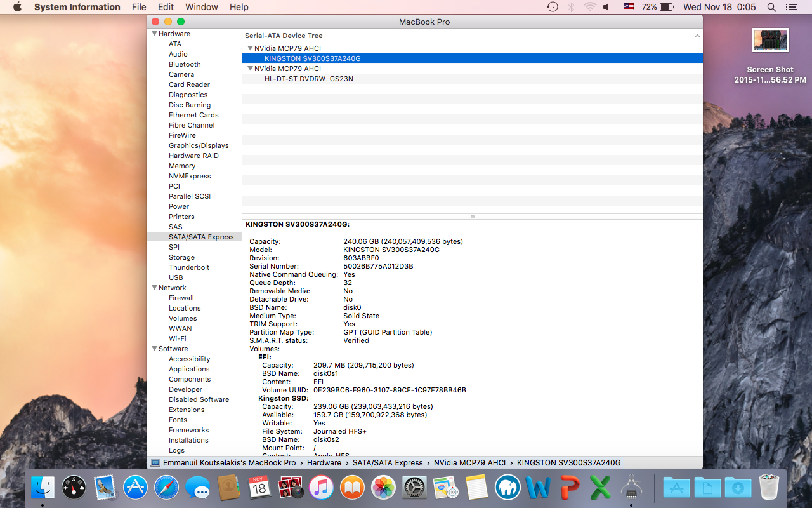Select Extensions under Software
The height and width of the screenshot is (508, 812).
point(187,410)
